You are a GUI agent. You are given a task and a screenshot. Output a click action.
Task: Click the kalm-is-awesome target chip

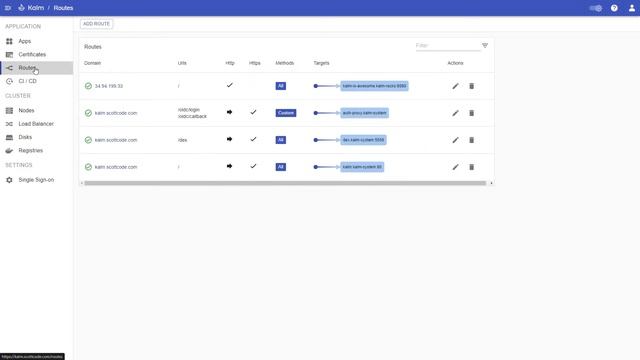coord(374,86)
